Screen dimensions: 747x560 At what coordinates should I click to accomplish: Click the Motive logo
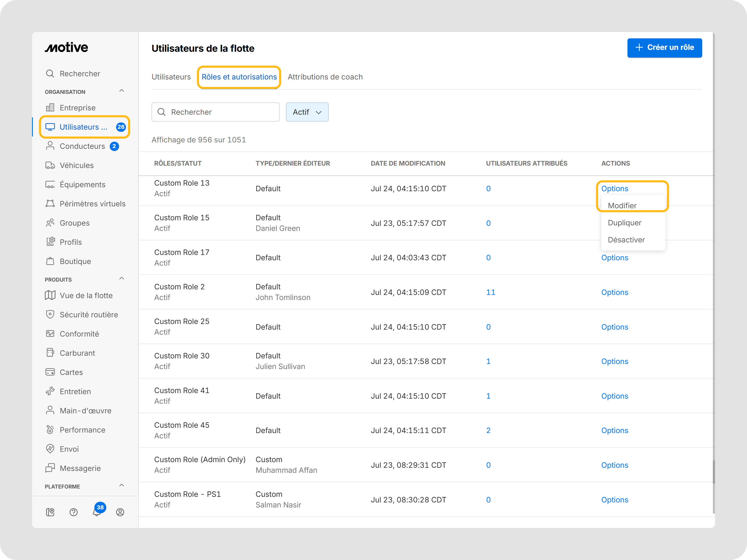click(66, 47)
